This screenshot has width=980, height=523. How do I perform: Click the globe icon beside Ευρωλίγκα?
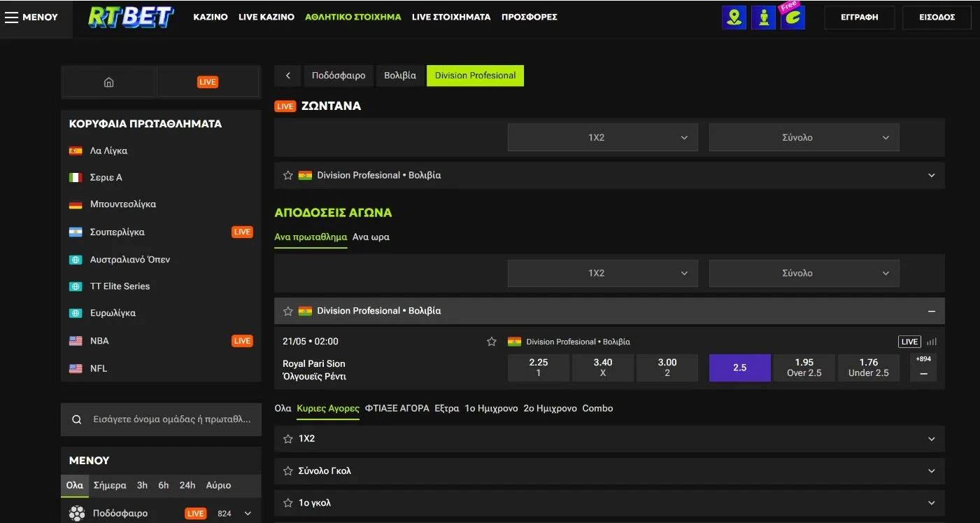point(76,314)
